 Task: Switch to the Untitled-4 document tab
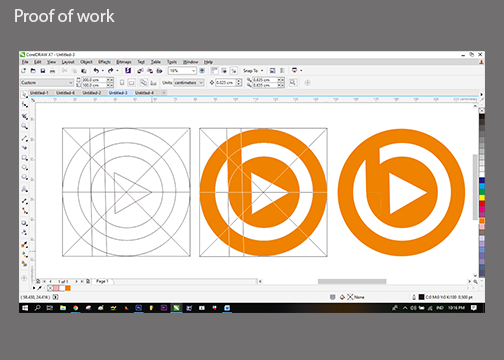145,93
